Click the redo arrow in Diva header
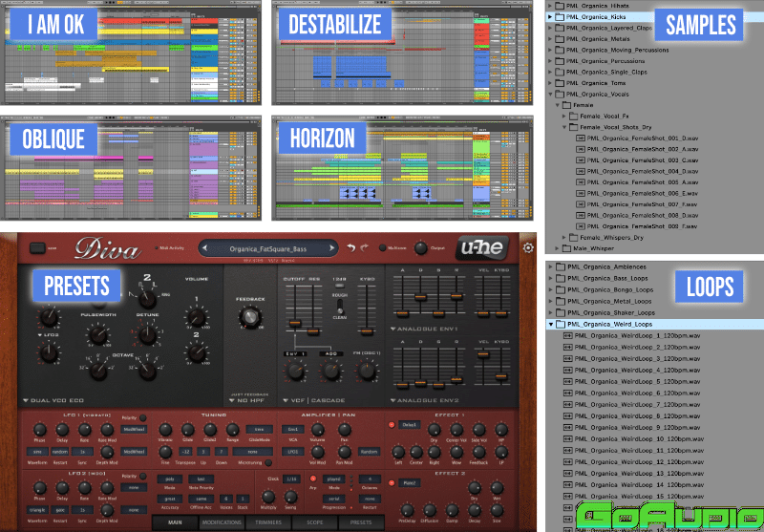 pyautogui.click(x=365, y=247)
